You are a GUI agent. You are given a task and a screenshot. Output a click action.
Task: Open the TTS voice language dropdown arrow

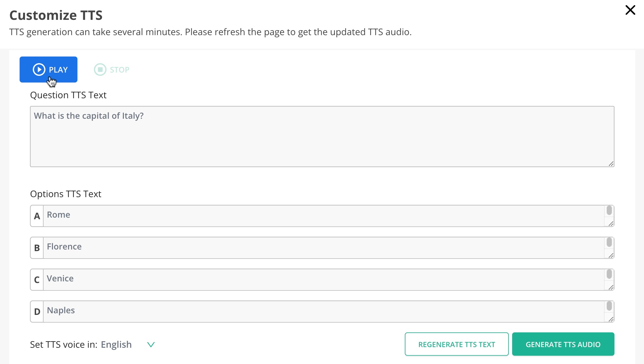pyautogui.click(x=151, y=344)
